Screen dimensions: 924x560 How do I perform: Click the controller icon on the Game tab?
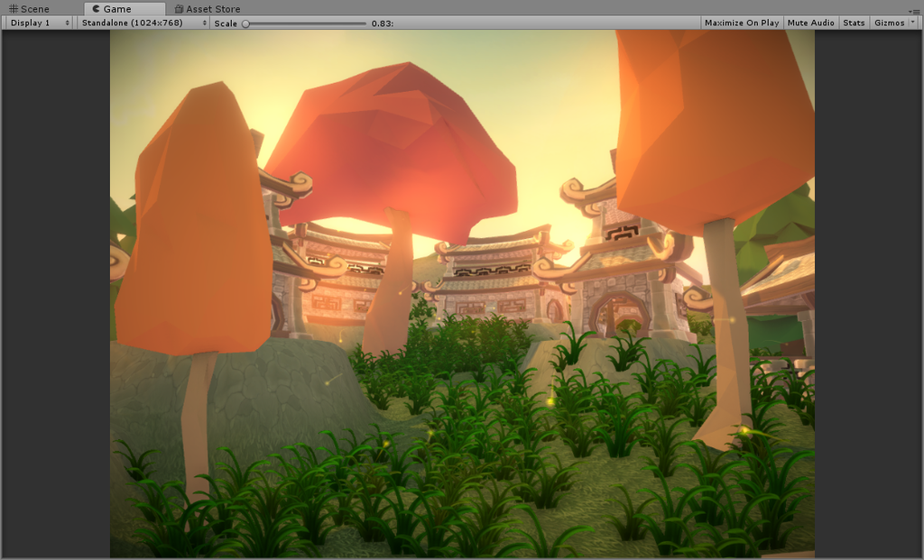(x=96, y=9)
